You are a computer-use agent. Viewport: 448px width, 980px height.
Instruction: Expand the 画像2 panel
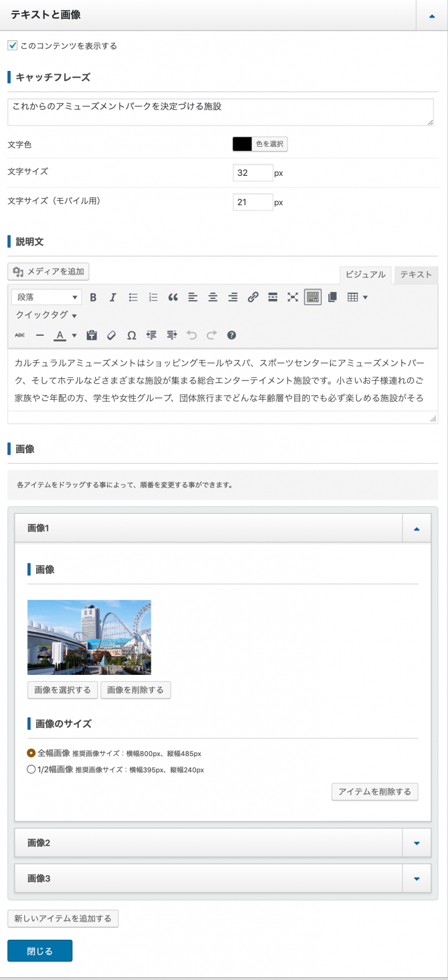(416, 843)
